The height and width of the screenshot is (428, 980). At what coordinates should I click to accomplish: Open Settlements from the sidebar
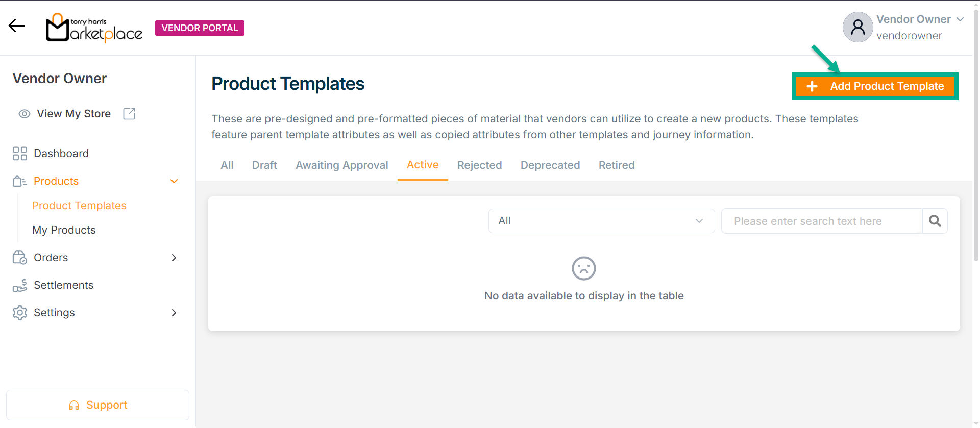coord(63,285)
